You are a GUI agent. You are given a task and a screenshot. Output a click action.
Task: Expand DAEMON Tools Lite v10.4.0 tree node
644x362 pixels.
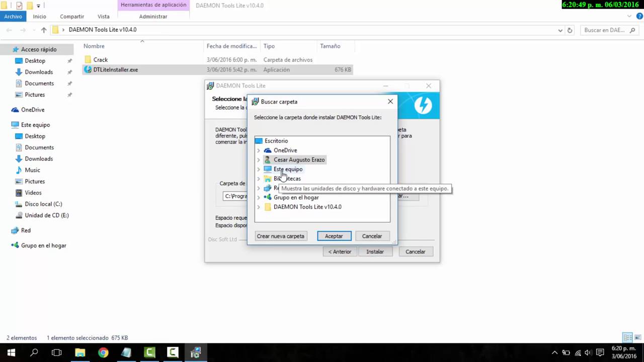click(259, 207)
